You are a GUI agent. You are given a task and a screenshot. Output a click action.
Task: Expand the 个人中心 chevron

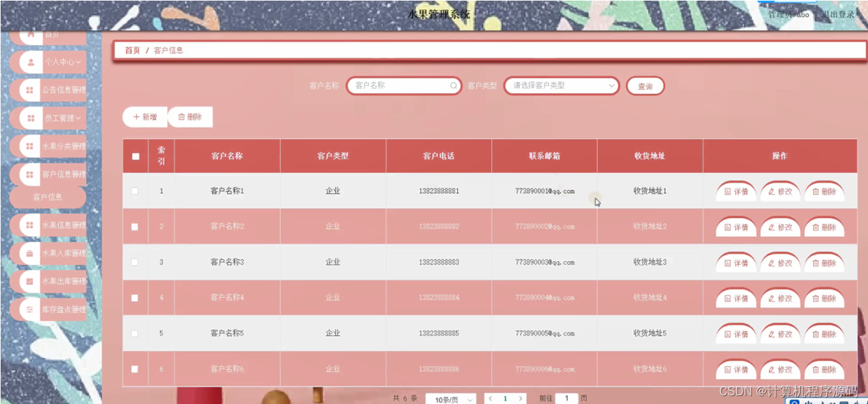[x=78, y=62]
